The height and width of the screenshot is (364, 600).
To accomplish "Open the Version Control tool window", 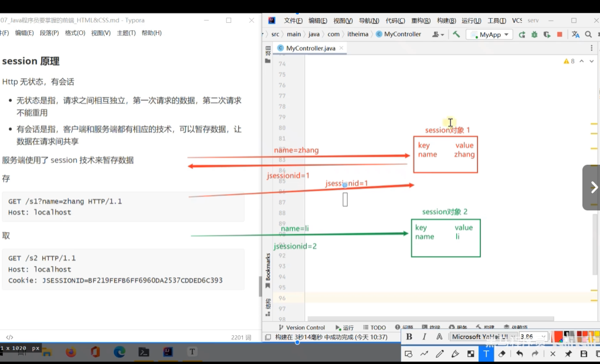I will (301, 328).
